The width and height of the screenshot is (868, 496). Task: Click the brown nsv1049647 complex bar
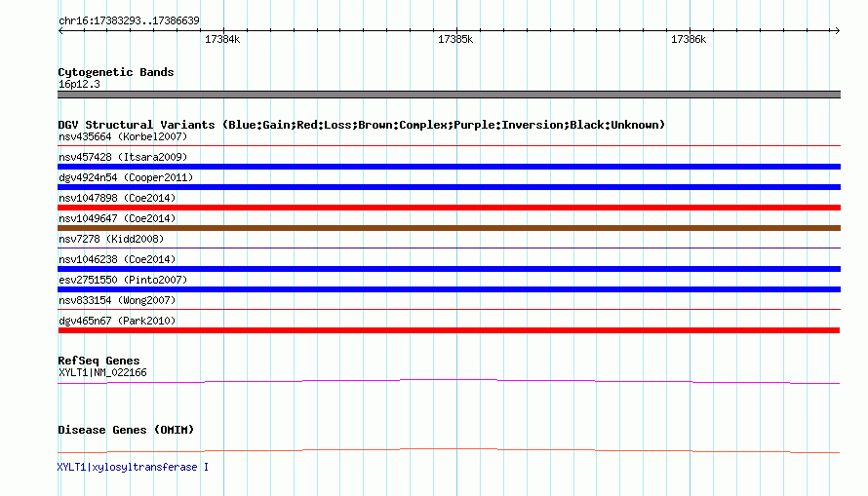449,228
